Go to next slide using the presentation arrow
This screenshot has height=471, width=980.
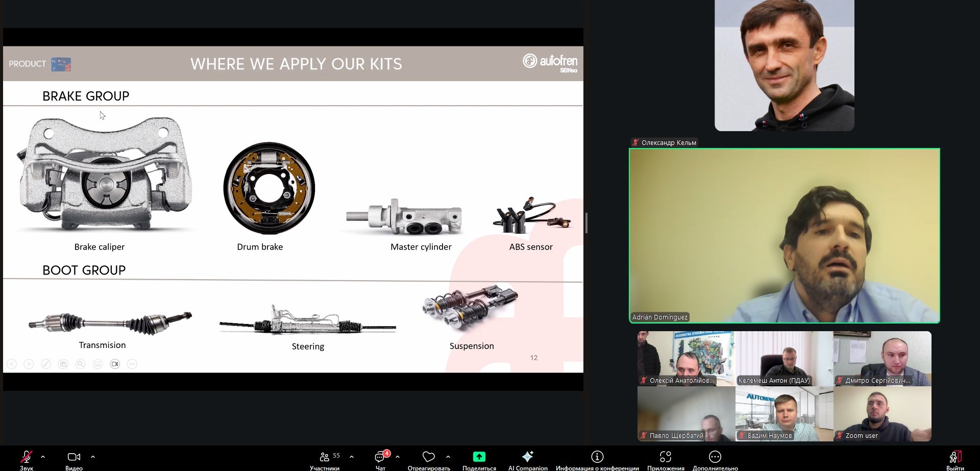pyautogui.click(x=29, y=364)
